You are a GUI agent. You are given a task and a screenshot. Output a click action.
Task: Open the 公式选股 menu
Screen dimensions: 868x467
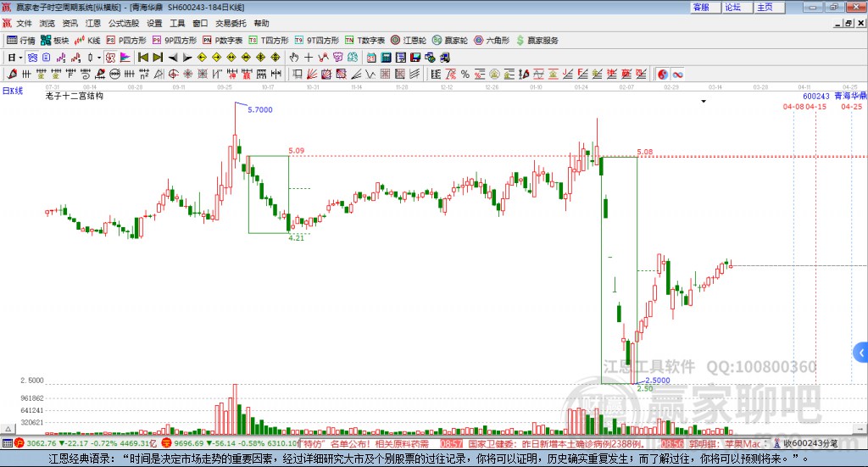pyautogui.click(x=124, y=23)
